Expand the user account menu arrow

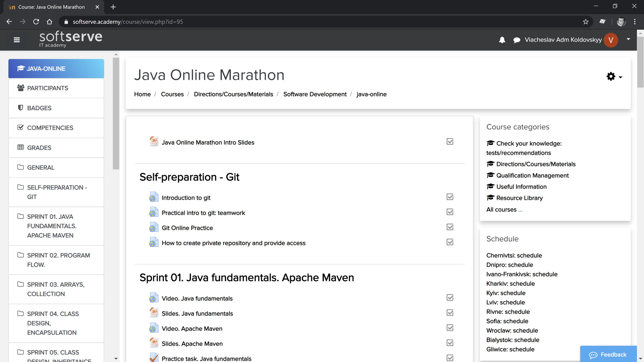628,39
